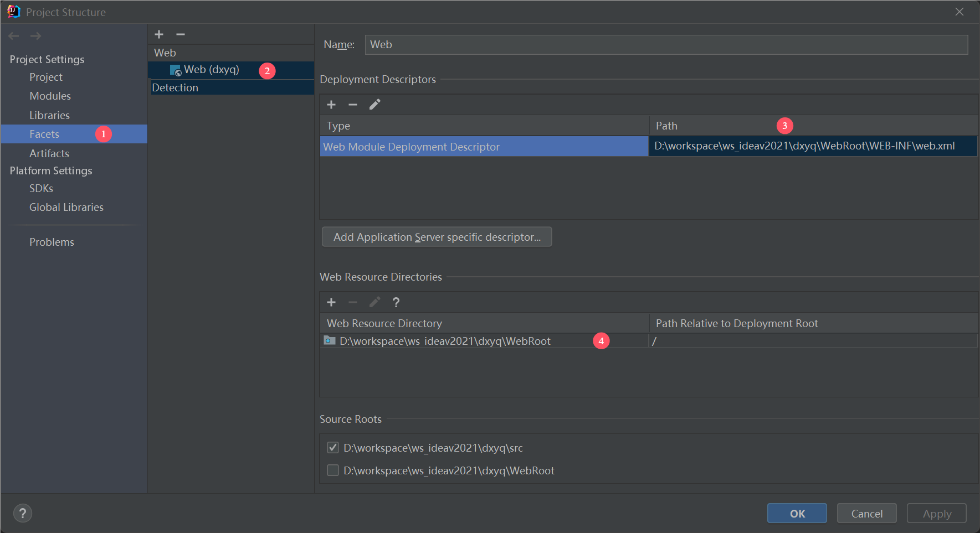Click the remove facet minus icon
The height and width of the screenshot is (533, 980).
tap(181, 34)
